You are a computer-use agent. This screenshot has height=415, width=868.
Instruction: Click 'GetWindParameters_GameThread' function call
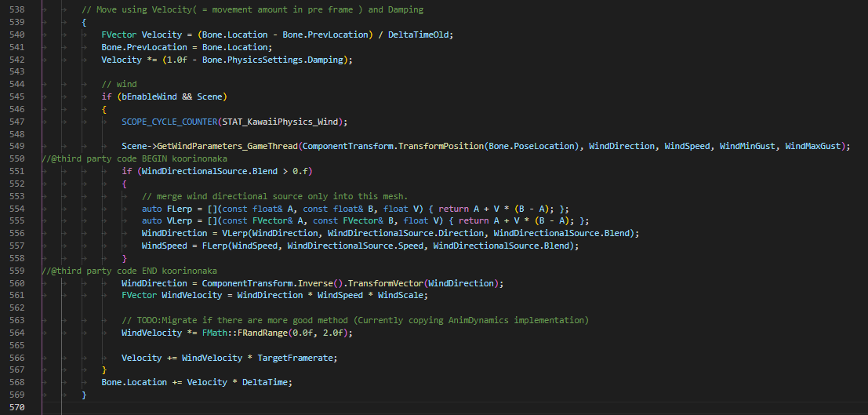pos(227,146)
